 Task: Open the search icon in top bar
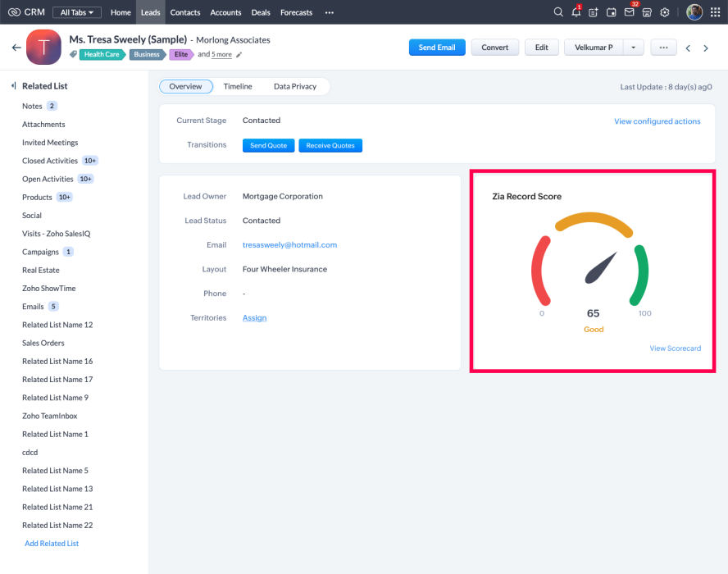(558, 12)
